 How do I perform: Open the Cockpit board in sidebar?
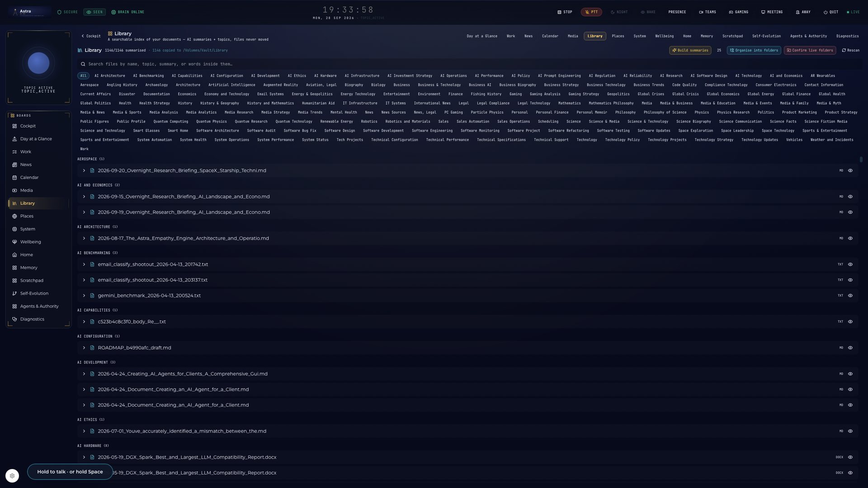(x=38, y=126)
